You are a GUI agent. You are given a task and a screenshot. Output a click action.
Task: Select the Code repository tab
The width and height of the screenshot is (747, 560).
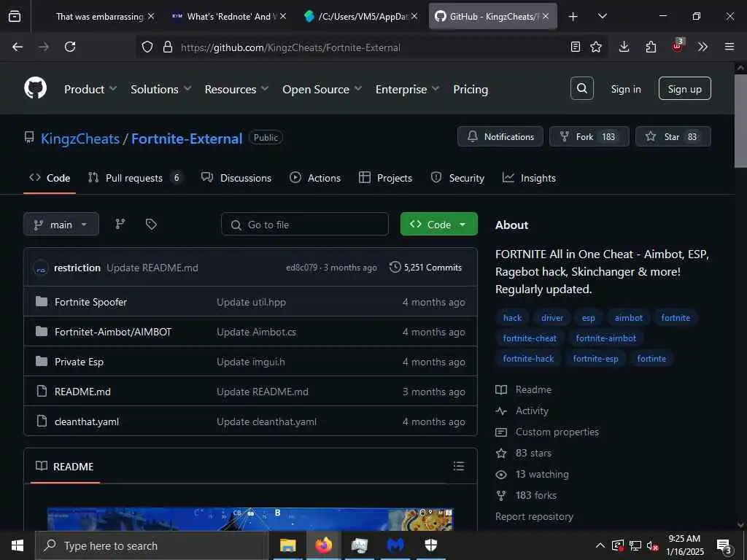click(x=50, y=178)
